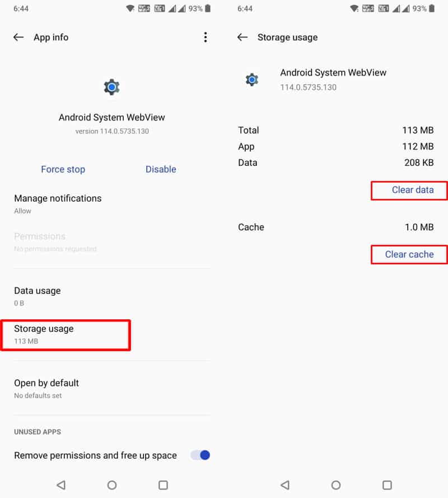Tap the Android System WebView app icon
This screenshot has width=448, height=498.
111,87
